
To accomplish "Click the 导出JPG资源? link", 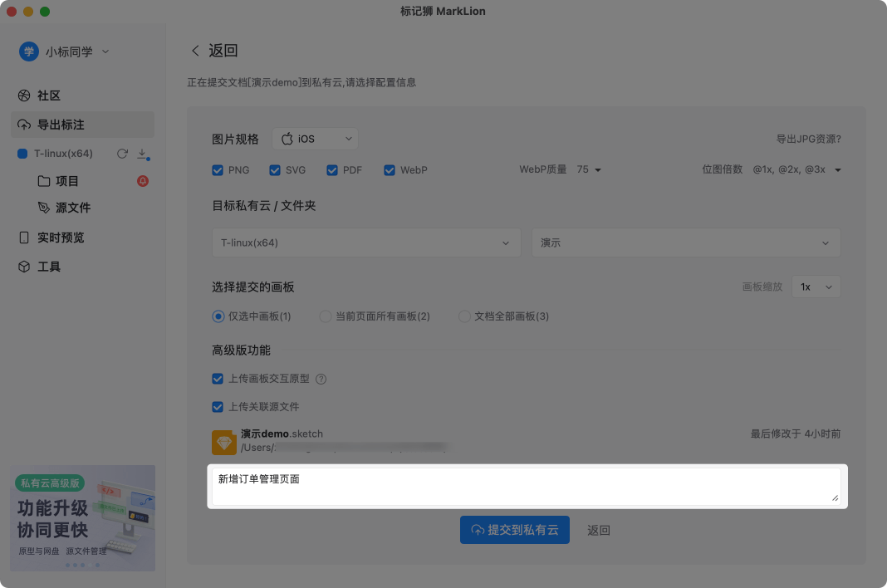I will [808, 140].
